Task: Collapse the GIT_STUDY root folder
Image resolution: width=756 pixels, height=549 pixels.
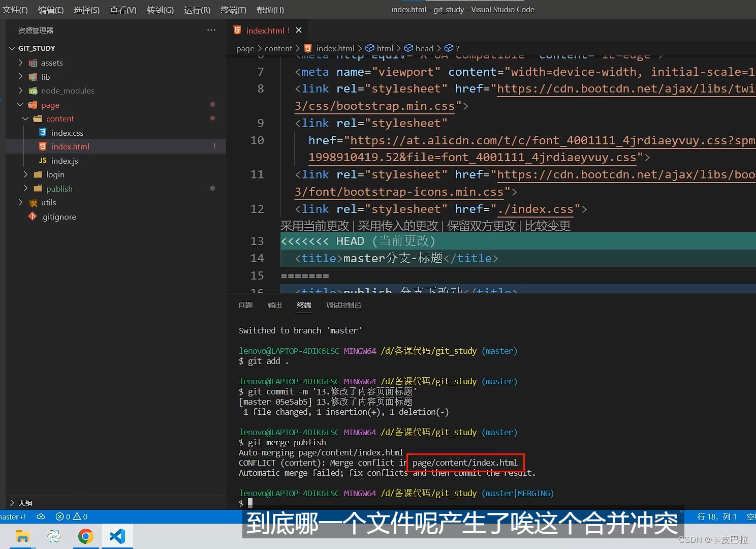Action: pos(12,48)
